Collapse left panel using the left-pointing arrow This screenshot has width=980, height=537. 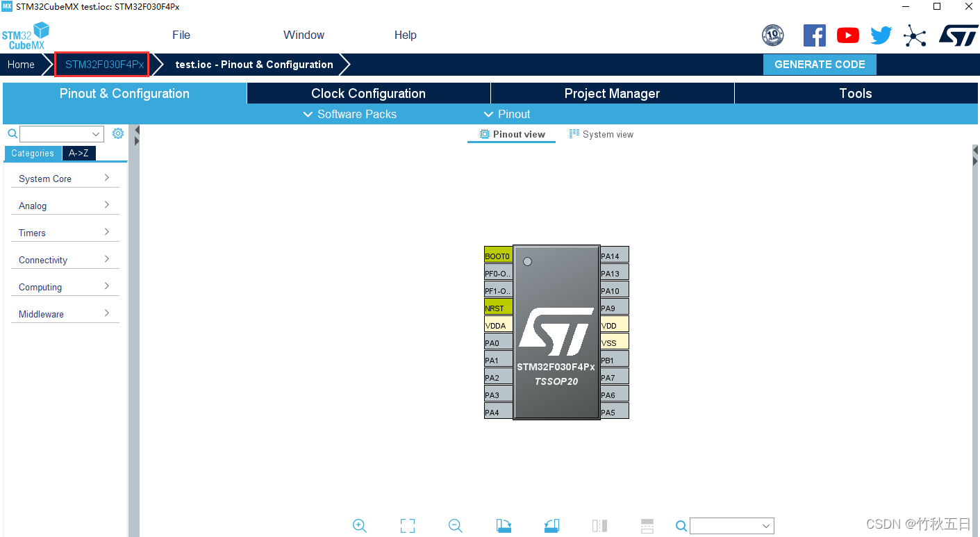(x=137, y=130)
